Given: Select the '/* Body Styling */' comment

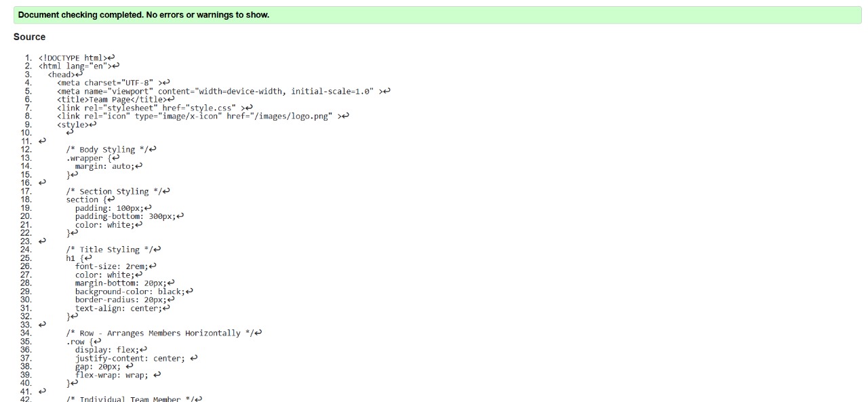Looking at the screenshot, I should pyautogui.click(x=107, y=149).
